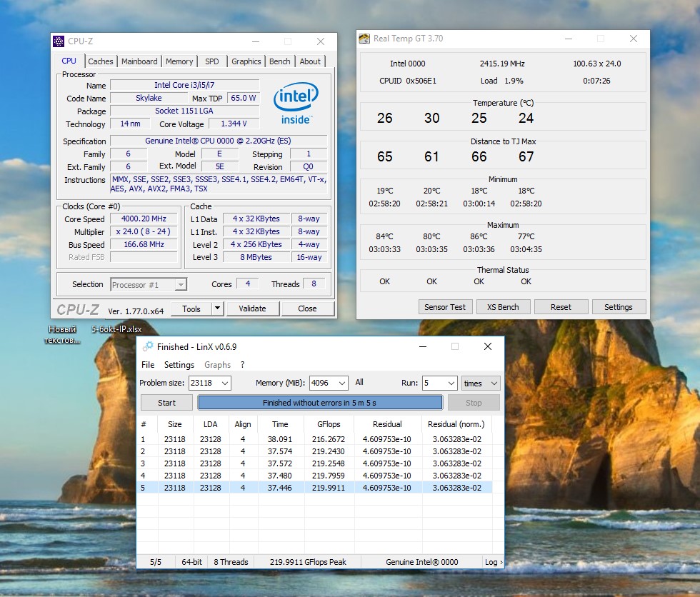Run the Sensor Test in Real Temp
Image resolution: width=700 pixels, height=597 pixels.
pyautogui.click(x=445, y=307)
